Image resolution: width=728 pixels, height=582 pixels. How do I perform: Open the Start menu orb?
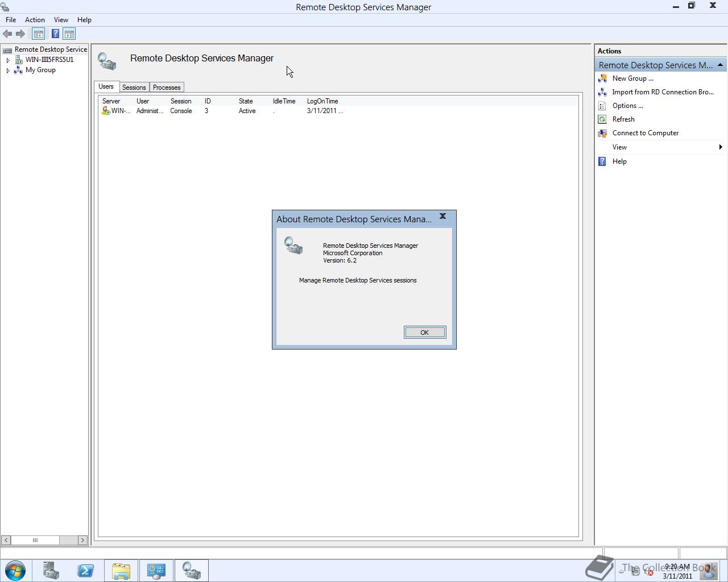click(15, 570)
